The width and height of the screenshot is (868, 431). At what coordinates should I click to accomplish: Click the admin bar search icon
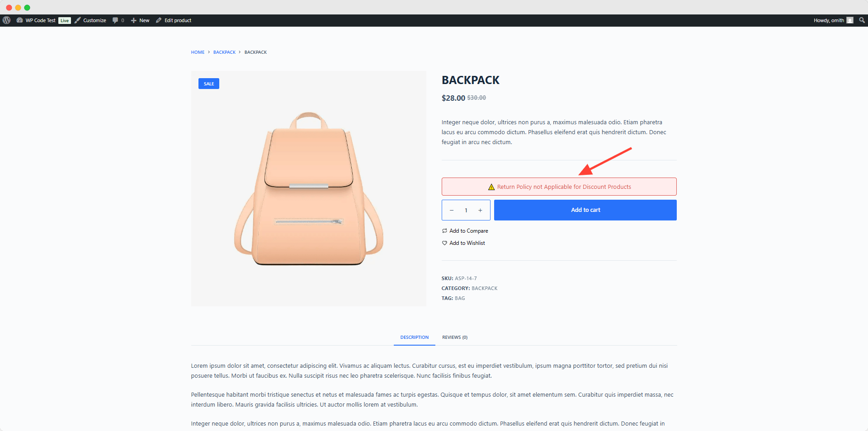click(862, 20)
